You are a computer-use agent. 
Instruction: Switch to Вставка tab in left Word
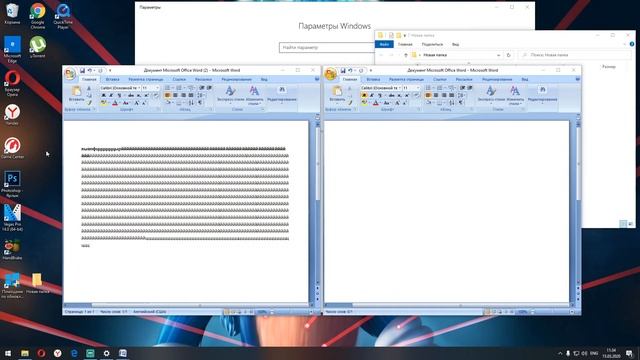coord(113,79)
